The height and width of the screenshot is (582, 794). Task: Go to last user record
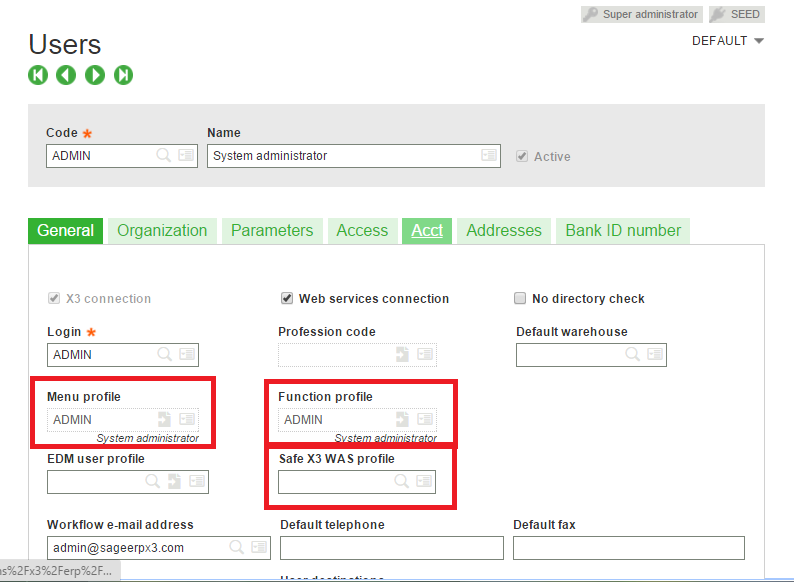point(123,75)
